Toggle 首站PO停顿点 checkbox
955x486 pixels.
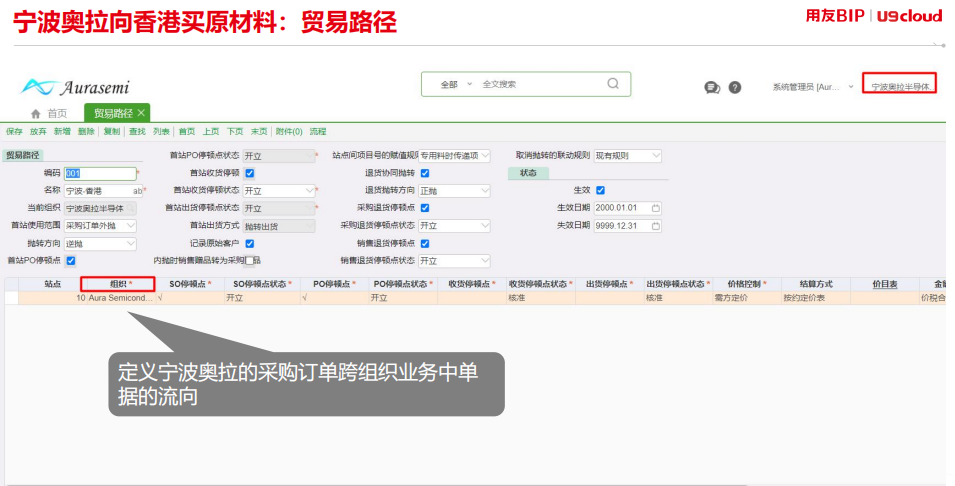71,261
